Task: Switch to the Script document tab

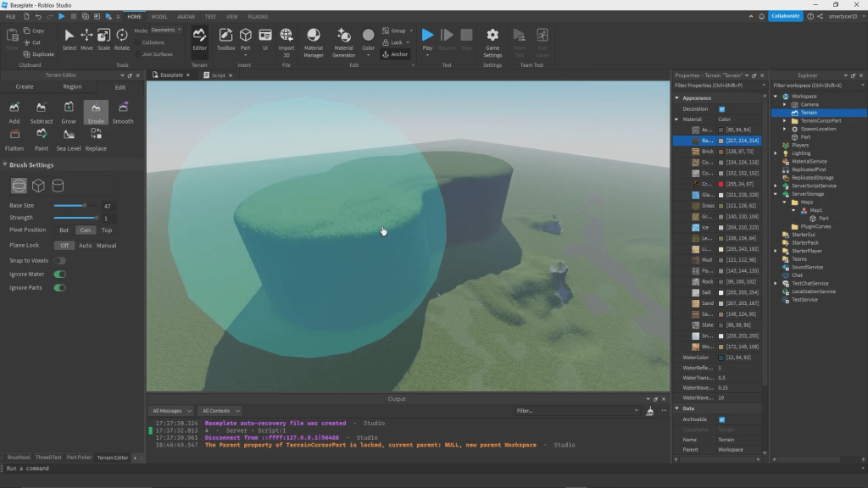Action: [x=218, y=75]
